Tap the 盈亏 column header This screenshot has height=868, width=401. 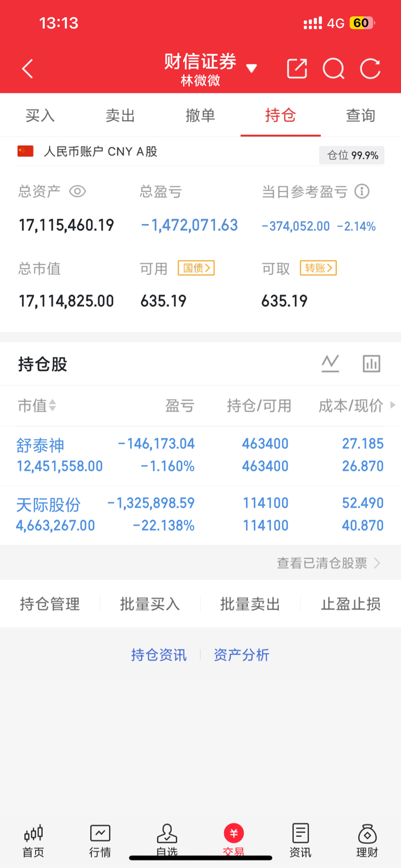180,405
